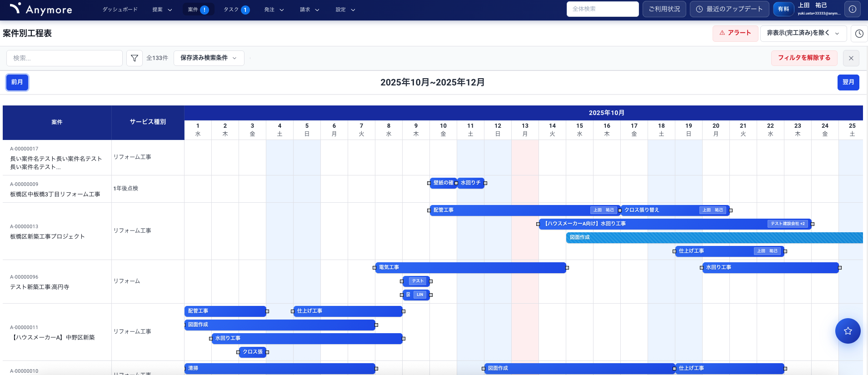868x375 pixels.
Task: Expand the 提案 menu
Action: (x=162, y=10)
